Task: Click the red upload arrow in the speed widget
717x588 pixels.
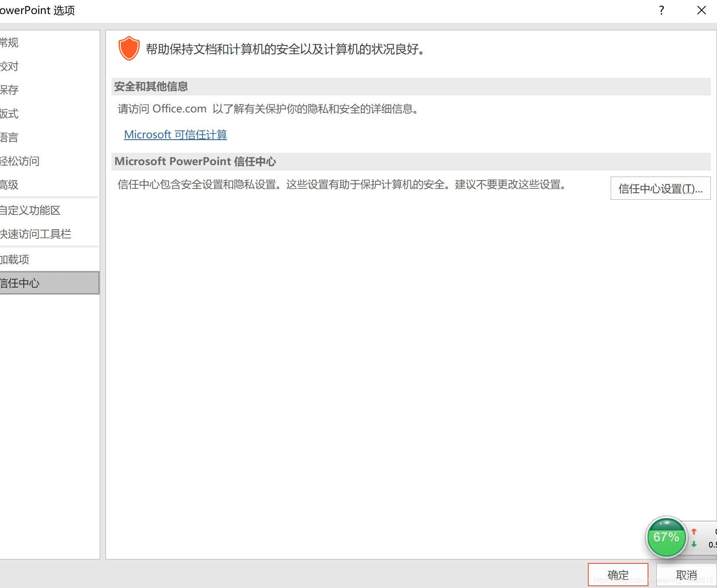Action: tap(694, 531)
